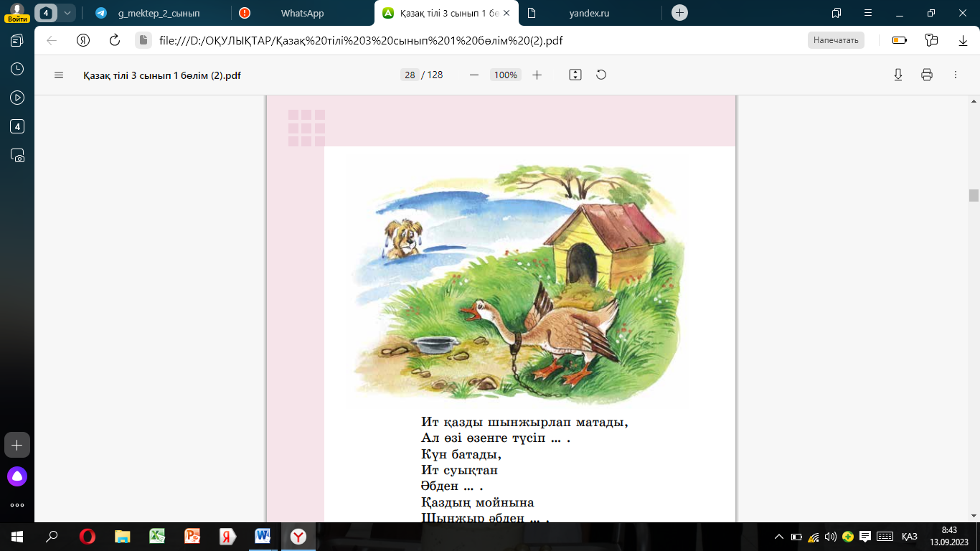This screenshot has width=980, height=551.
Task: Open Windows taskbar search
Action: click(52, 537)
